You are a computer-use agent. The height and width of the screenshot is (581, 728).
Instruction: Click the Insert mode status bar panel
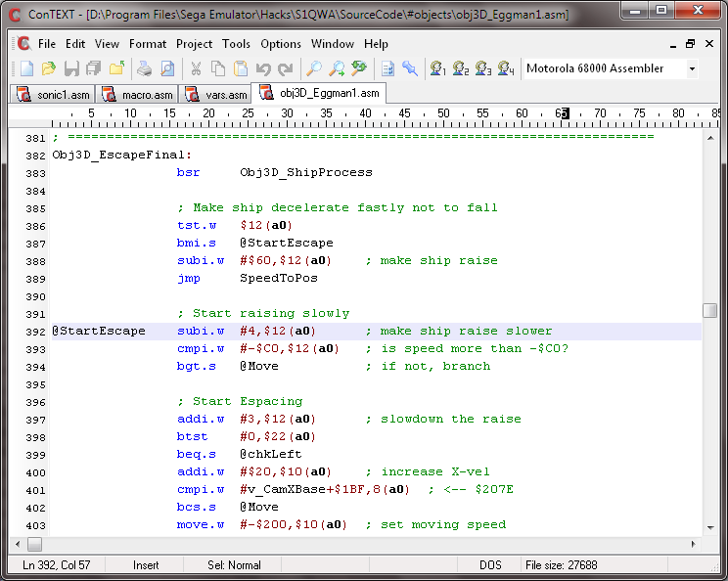146,565
